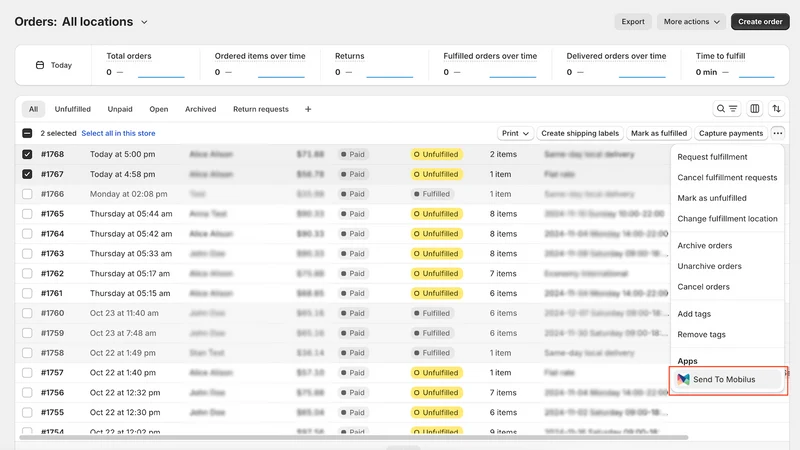The image size is (800, 450).
Task: Tick the checkbox for order #1763
Action: 27,254
